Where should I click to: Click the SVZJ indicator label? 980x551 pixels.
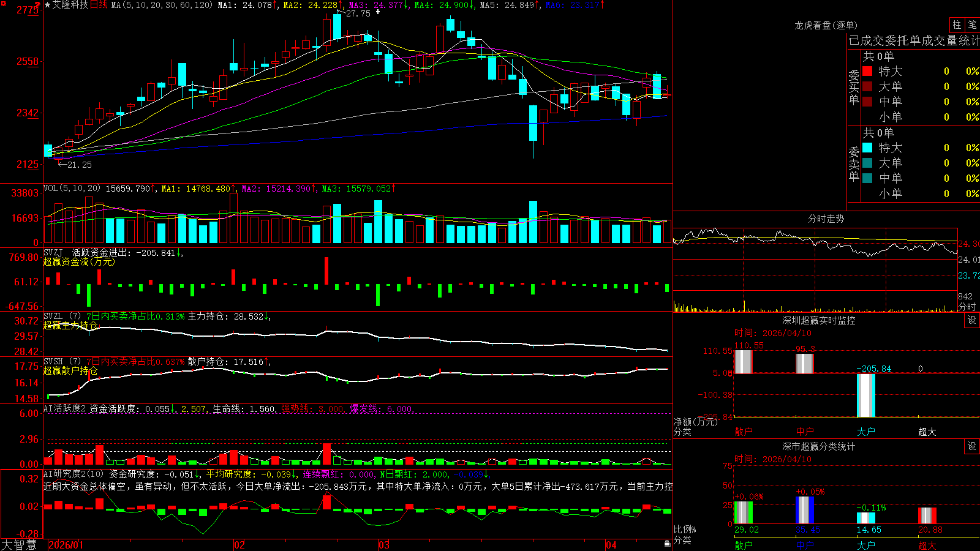[53, 252]
